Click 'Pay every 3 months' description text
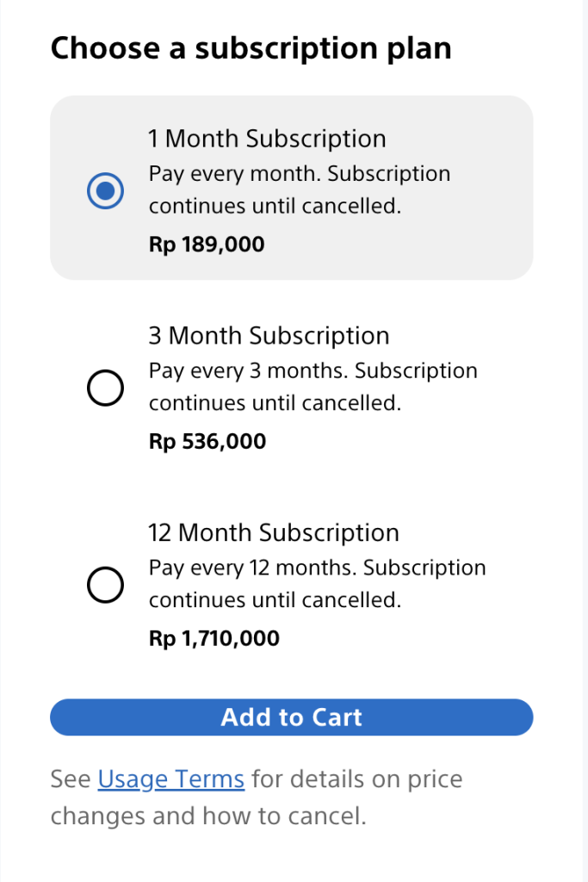 248,370
